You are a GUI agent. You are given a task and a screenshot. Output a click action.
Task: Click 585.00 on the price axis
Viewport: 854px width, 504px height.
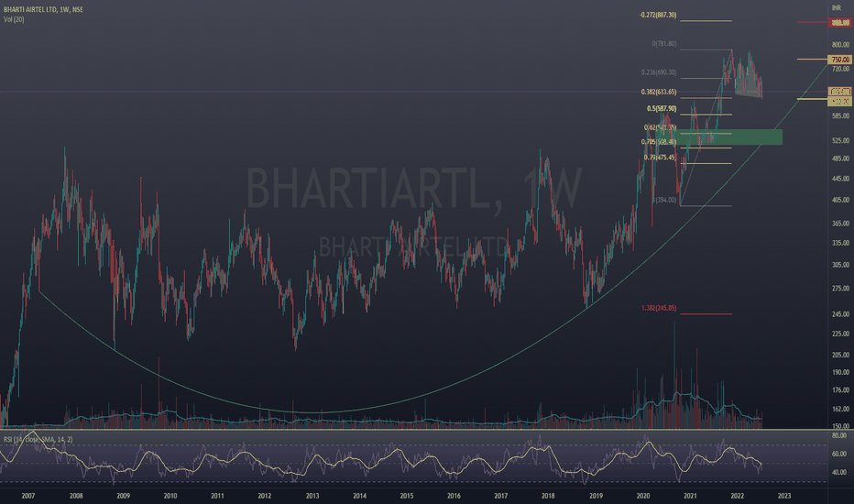pyautogui.click(x=840, y=116)
